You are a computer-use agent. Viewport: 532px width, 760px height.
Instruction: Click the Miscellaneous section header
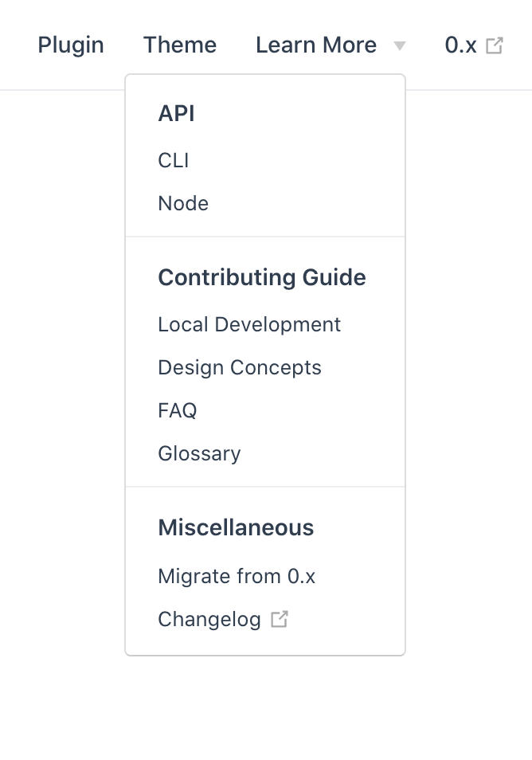click(x=235, y=527)
